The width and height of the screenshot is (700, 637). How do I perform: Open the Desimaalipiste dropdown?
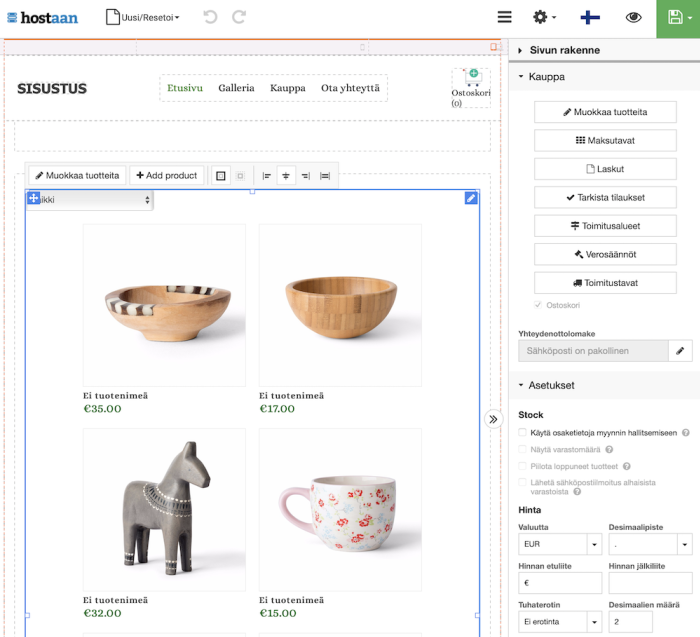pyautogui.click(x=650, y=544)
